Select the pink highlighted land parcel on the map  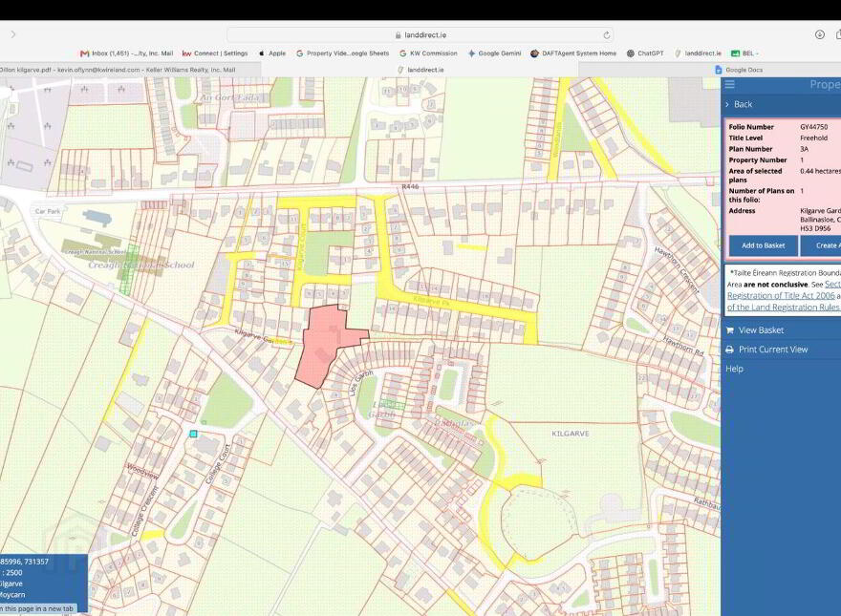tap(327, 346)
